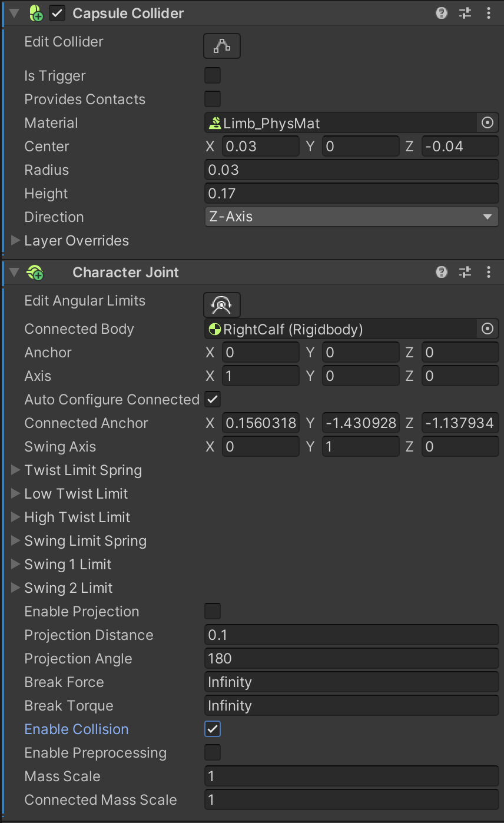Image resolution: width=504 pixels, height=823 pixels.
Task: Enable the Is Trigger checkbox
Action: point(213,76)
